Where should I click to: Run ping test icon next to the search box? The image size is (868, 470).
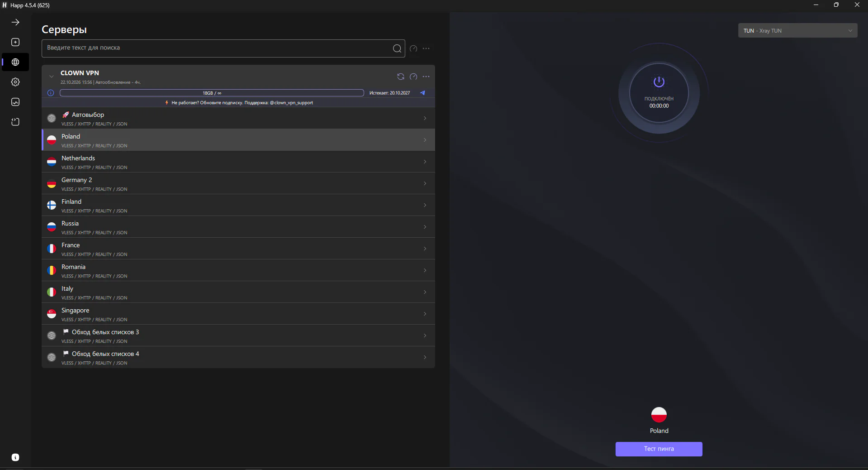pos(413,48)
